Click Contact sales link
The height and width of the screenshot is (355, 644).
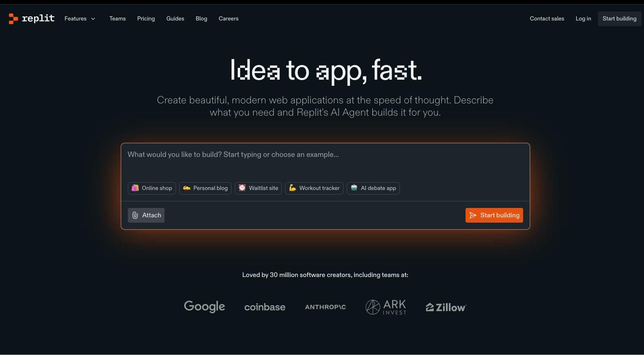pyautogui.click(x=547, y=19)
